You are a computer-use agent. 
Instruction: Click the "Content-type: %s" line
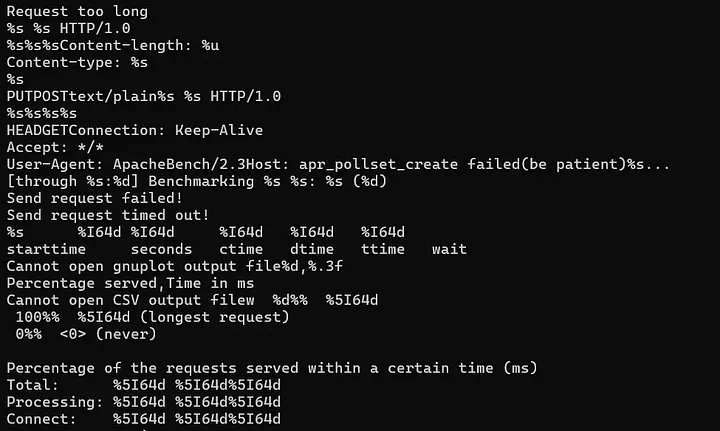(77, 62)
